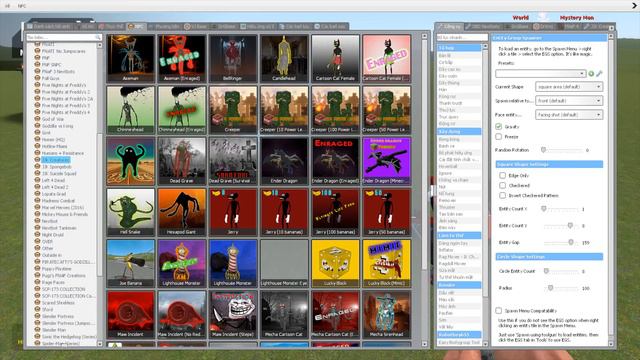Choose the Mecha Cartoon Cat tile
Screen dimensions: 640x360
point(284,315)
